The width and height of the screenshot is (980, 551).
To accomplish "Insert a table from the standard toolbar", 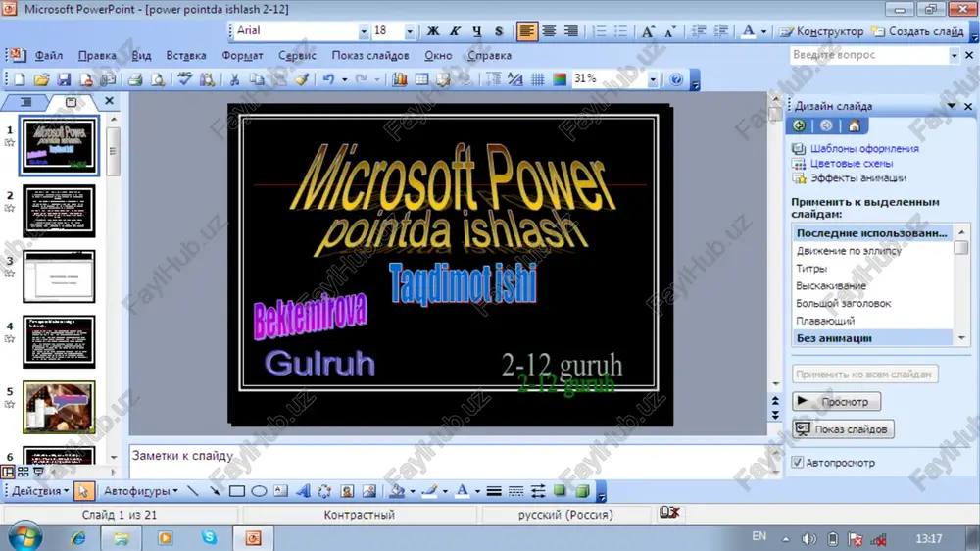I will tap(421, 79).
